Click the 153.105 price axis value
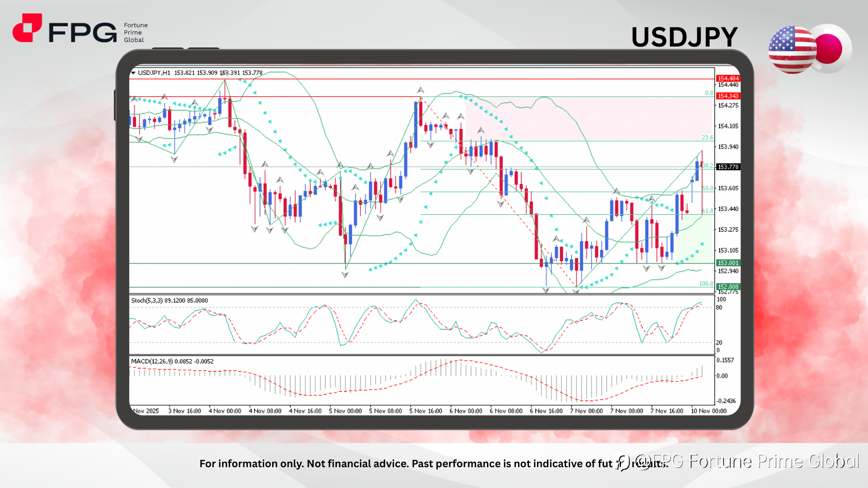The height and width of the screenshot is (488, 868). pos(728,251)
